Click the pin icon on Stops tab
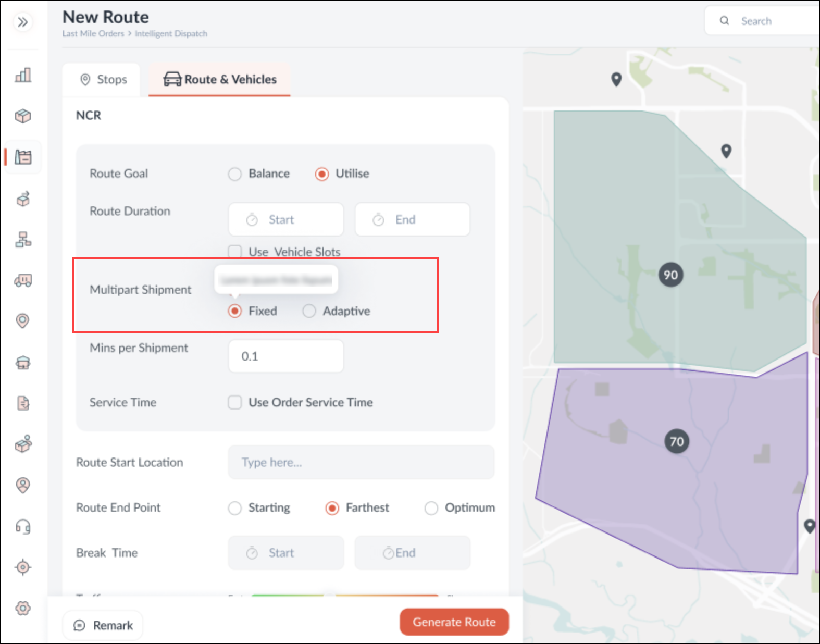Image resolution: width=820 pixels, height=644 pixels. click(x=85, y=80)
